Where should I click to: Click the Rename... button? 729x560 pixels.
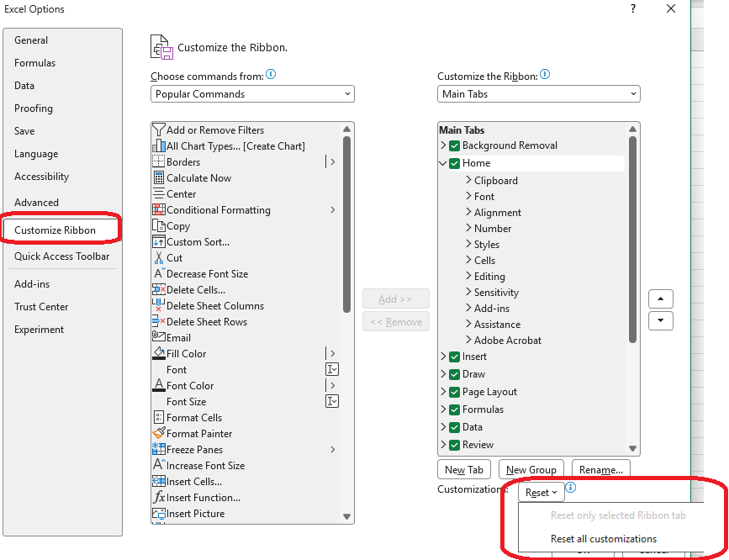pyautogui.click(x=600, y=470)
